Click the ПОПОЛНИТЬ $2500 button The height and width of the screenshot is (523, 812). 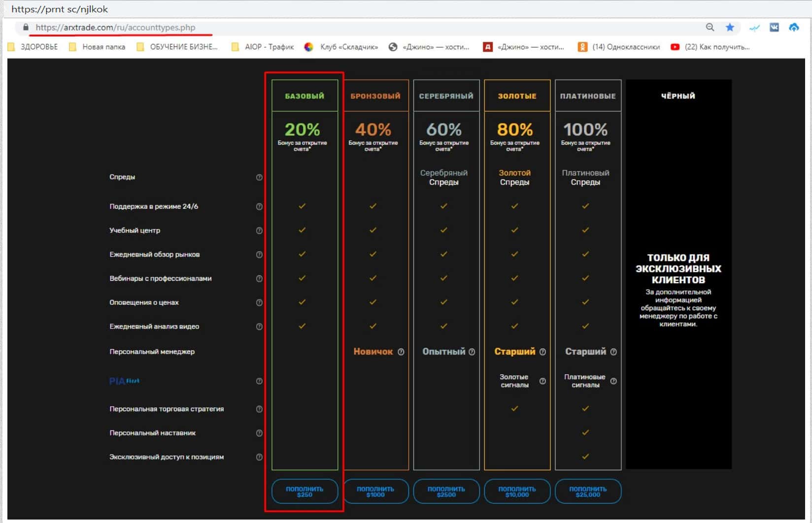[446, 491]
